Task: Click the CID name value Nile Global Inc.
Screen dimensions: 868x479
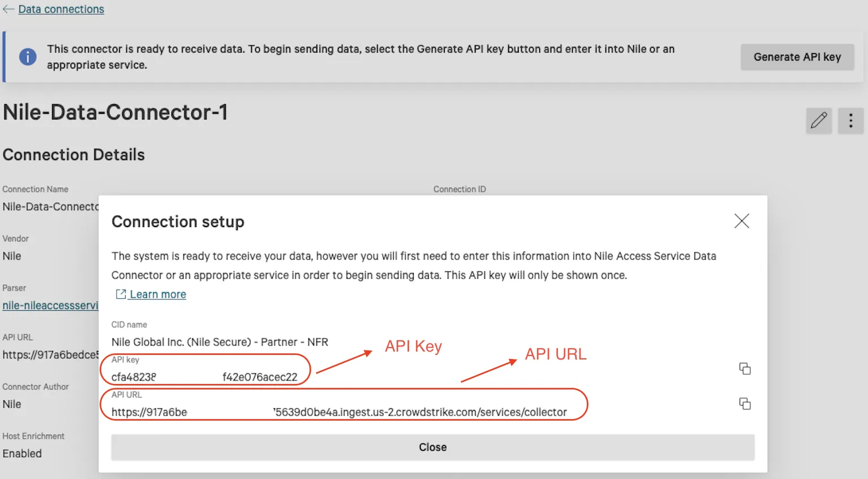Action: (x=220, y=342)
